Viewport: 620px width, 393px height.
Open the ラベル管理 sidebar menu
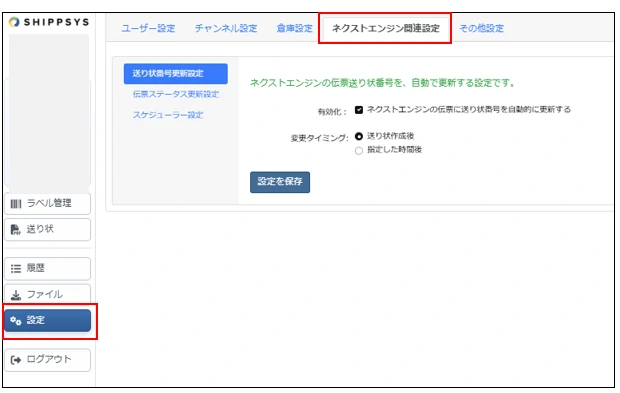(48, 204)
